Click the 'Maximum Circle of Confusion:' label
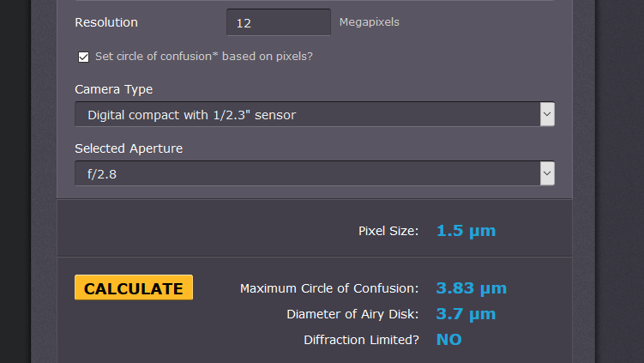 (329, 288)
